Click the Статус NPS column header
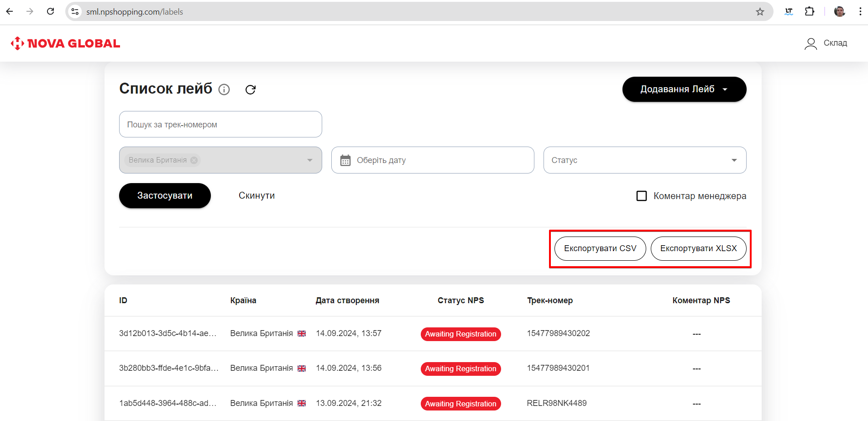Screen dimensions: 868x421 pyautogui.click(x=460, y=300)
